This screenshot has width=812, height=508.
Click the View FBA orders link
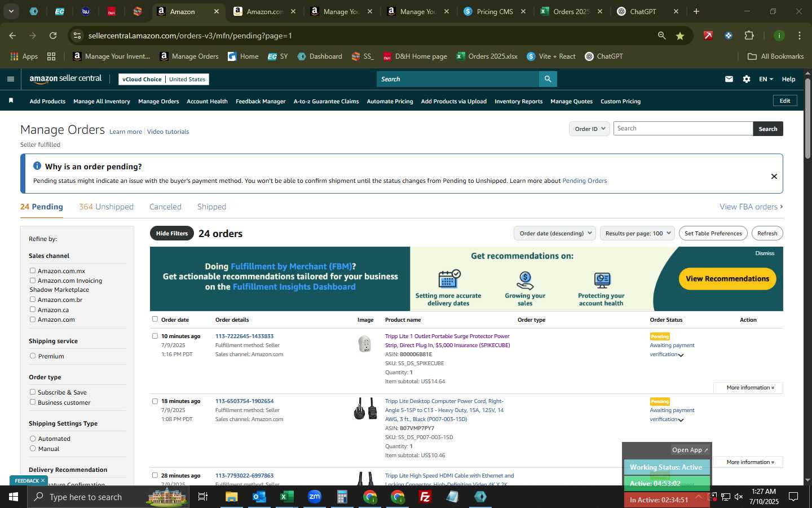point(751,207)
